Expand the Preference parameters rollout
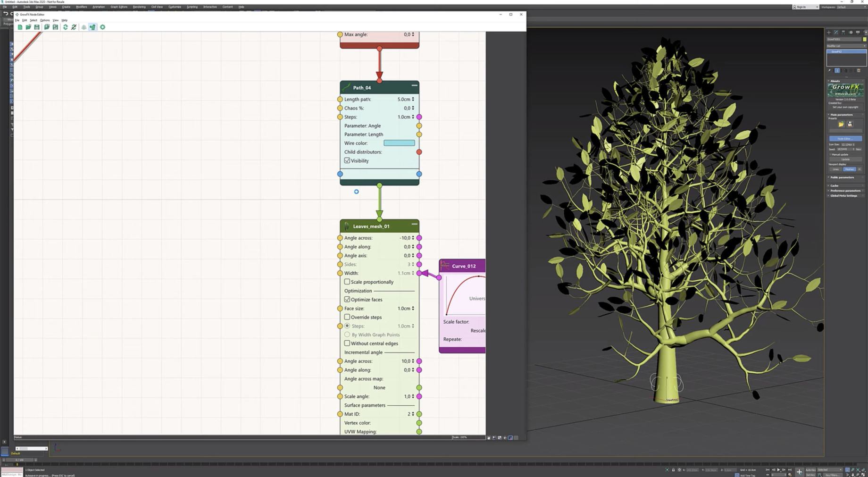The width and height of the screenshot is (868, 477). pyautogui.click(x=844, y=191)
